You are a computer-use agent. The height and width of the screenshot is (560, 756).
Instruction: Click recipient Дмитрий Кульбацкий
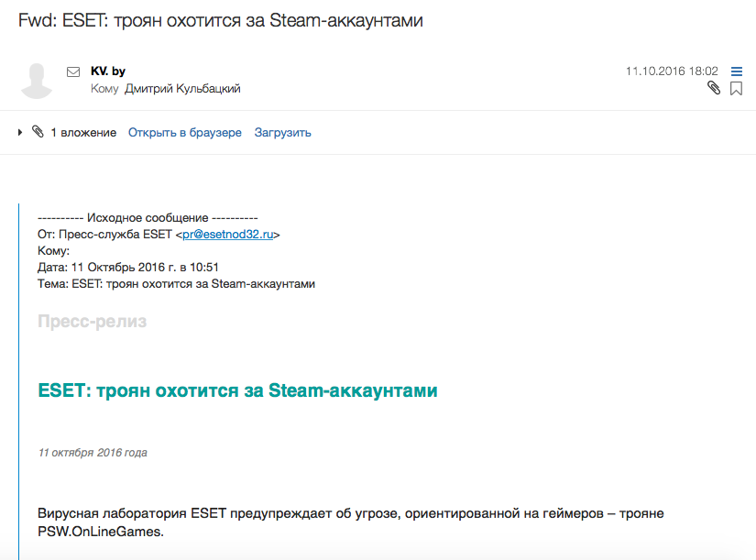(x=182, y=89)
